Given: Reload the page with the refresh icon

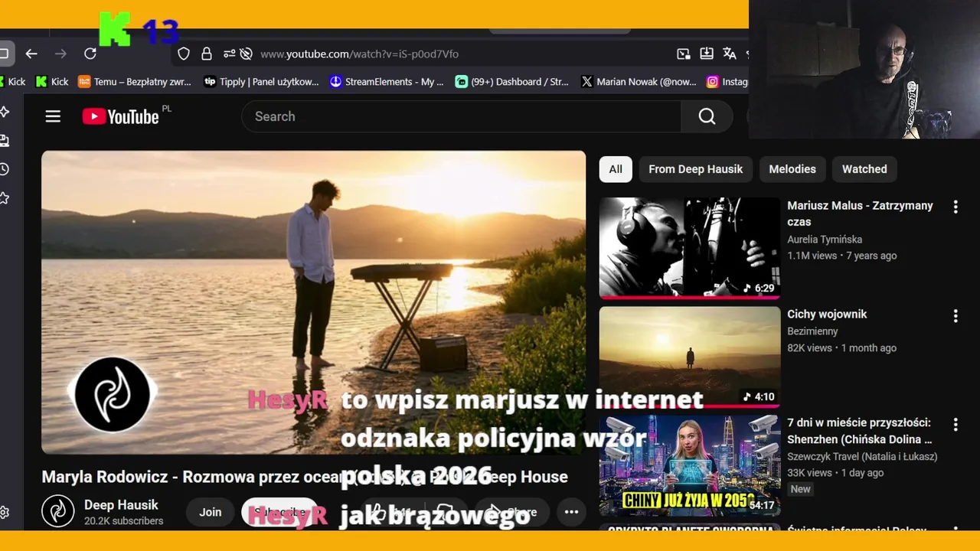Looking at the screenshot, I should (90, 54).
